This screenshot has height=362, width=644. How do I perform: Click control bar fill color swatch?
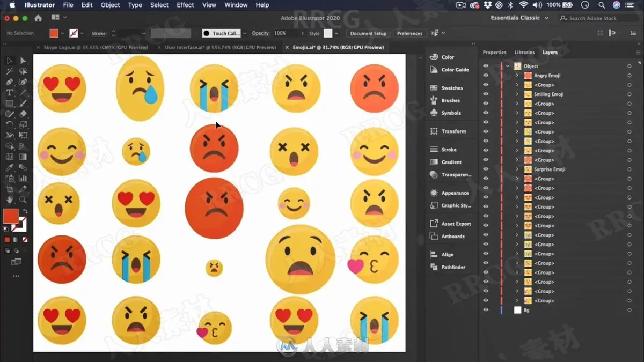[x=54, y=33]
